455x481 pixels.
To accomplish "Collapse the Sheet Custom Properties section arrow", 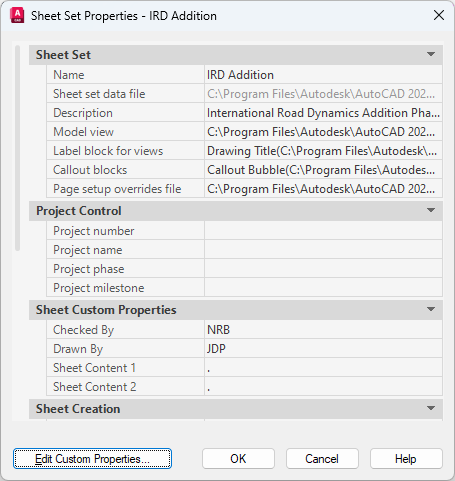I will (431, 309).
